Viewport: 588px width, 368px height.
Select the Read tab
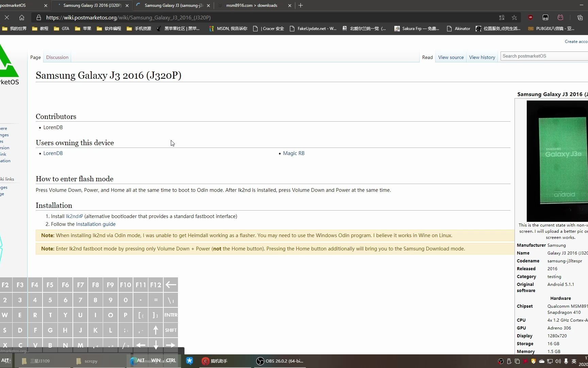[427, 57]
